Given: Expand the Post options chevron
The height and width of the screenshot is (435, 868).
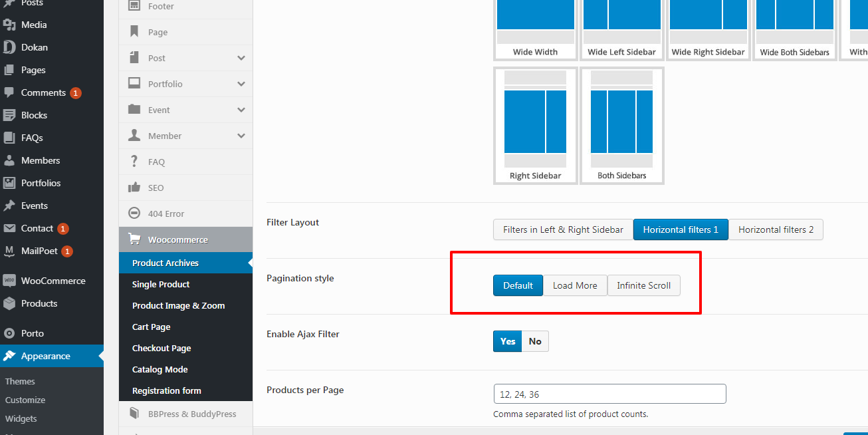Looking at the screenshot, I should [x=241, y=58].
